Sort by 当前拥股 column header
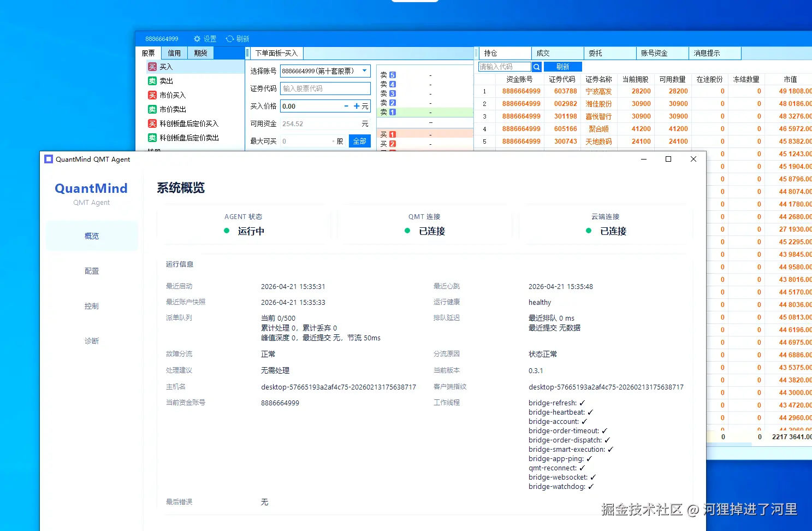Screen dimensions: 812x531 (x=636, y=79)
